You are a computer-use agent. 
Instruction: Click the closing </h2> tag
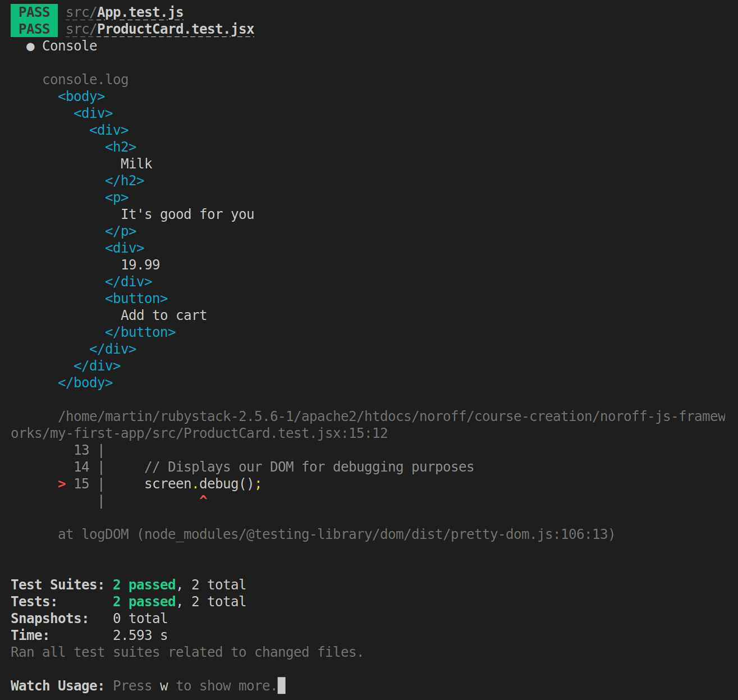125,181
